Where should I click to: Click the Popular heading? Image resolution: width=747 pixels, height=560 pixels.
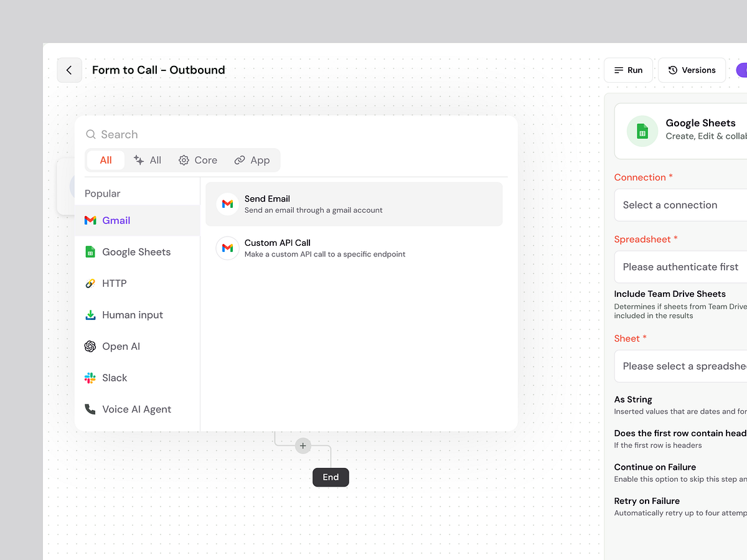click(x=103, y=194)
